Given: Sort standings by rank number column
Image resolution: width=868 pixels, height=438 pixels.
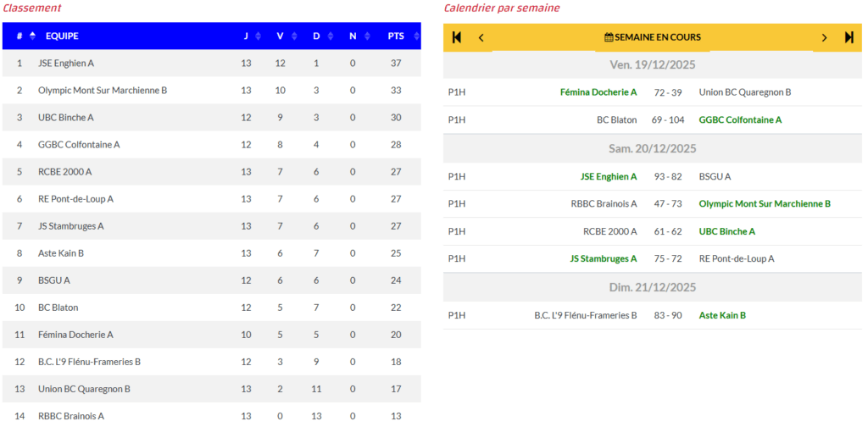Looking at the screenshot, I should click(32, 36).
